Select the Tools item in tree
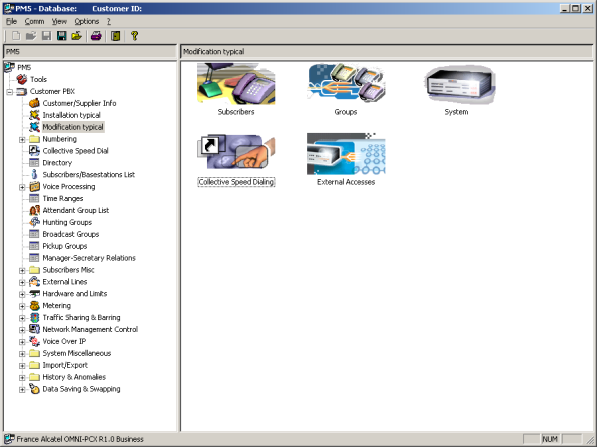Screen dimensions: 597x447 click(38, 79)
